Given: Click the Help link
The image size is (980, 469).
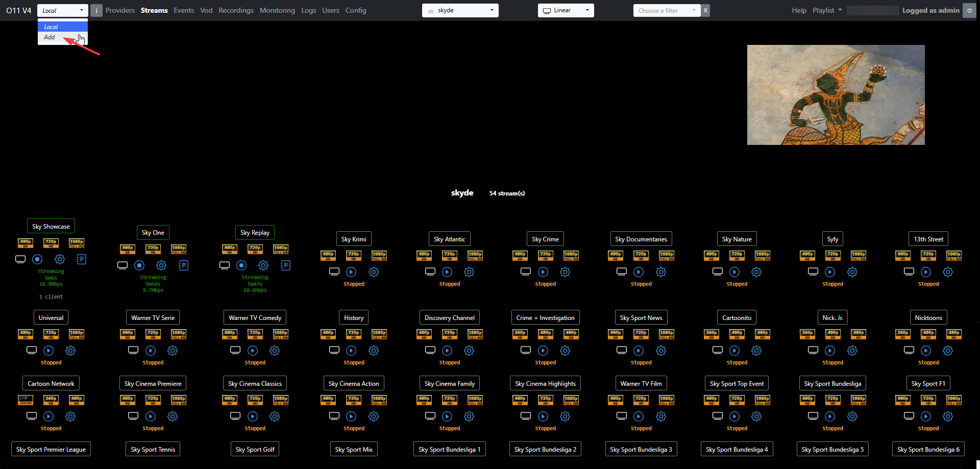Looking at the screenshot, I should coord(799,11).
